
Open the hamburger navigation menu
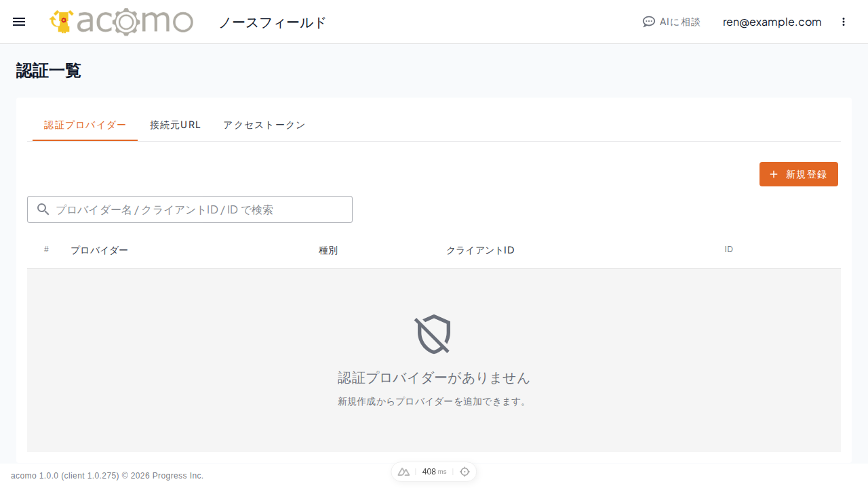[19, 22]
